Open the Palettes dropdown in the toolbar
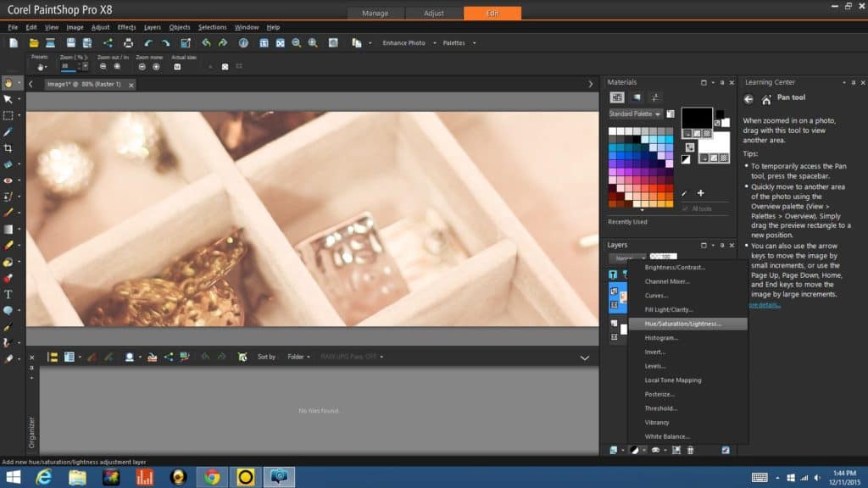868x488 pixels. coord(459,42)
